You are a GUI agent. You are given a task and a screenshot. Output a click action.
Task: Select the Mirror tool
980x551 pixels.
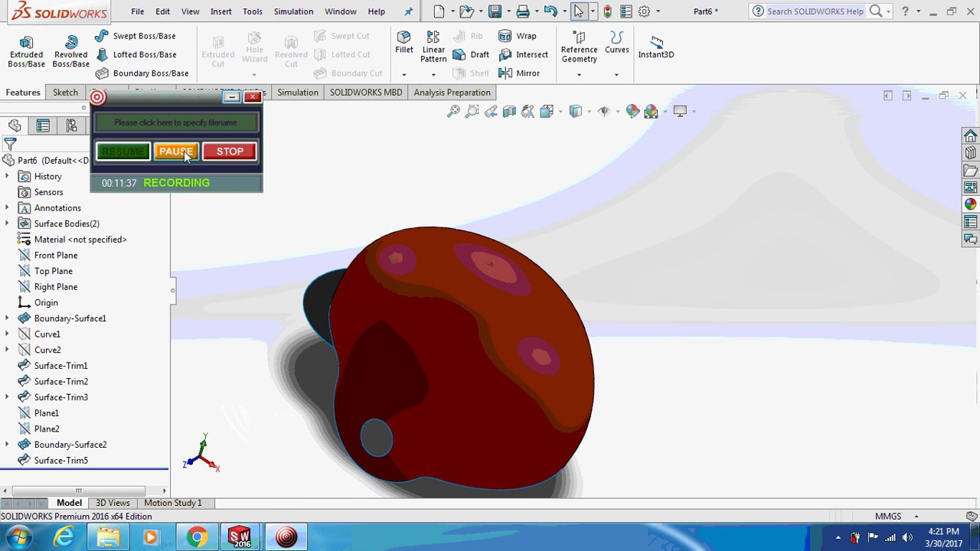tap(519, 73)
